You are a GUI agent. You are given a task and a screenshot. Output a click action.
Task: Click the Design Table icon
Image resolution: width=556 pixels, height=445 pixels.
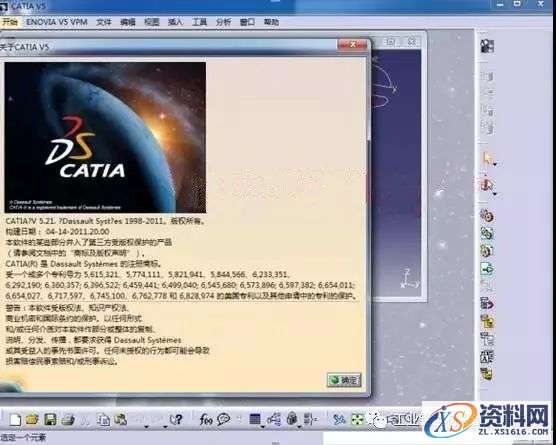coord(255,419)
